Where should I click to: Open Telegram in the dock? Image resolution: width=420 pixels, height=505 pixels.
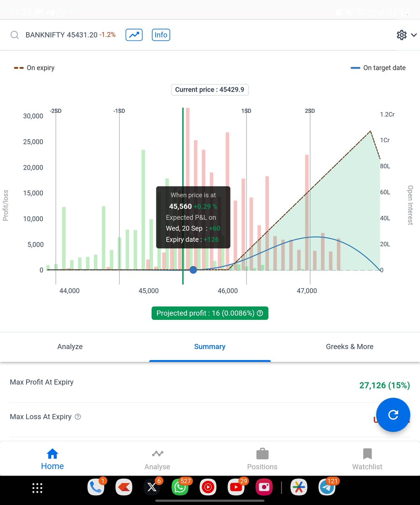coord(327,487)
